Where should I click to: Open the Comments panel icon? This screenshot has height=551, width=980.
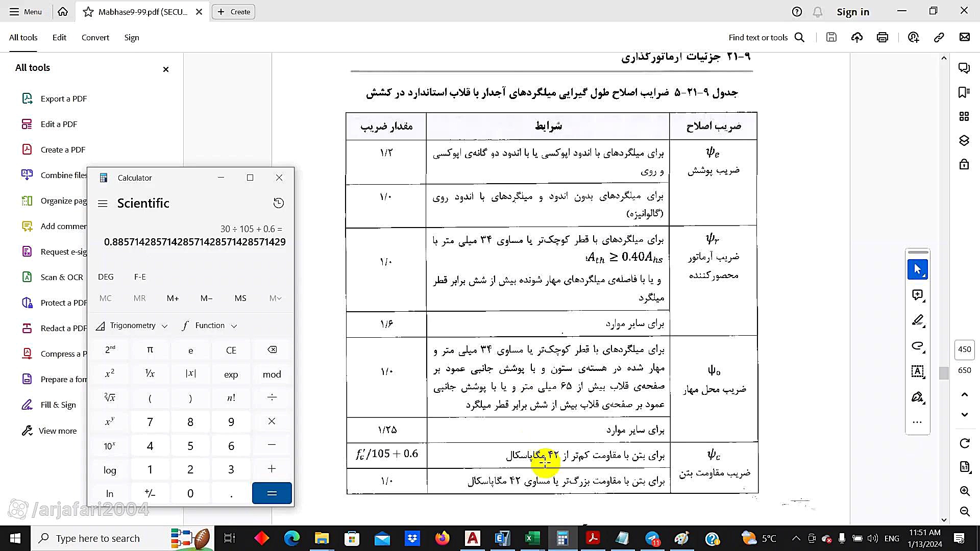[964, 68]
